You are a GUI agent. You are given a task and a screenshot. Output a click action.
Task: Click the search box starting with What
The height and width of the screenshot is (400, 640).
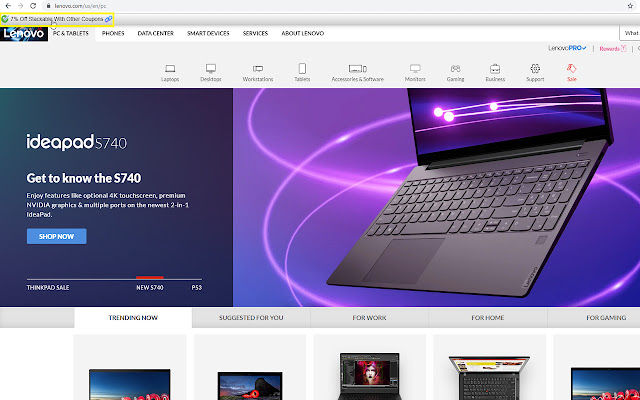tap(630, 33)
